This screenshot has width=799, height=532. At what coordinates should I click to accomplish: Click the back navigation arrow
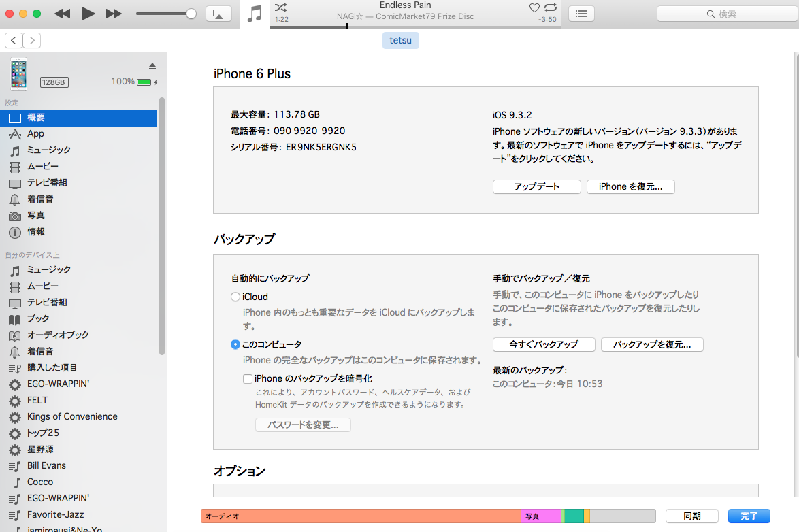[14, 41]
